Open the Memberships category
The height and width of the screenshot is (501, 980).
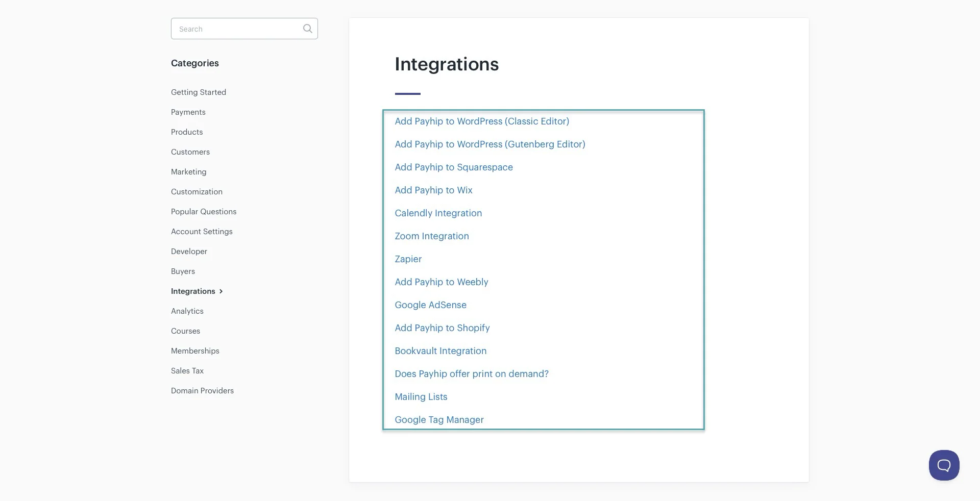195,351
